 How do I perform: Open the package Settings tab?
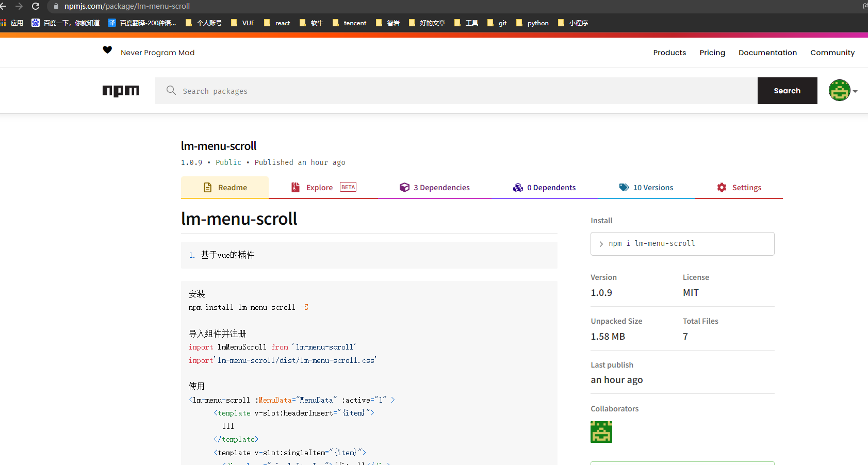click(739, 188)
